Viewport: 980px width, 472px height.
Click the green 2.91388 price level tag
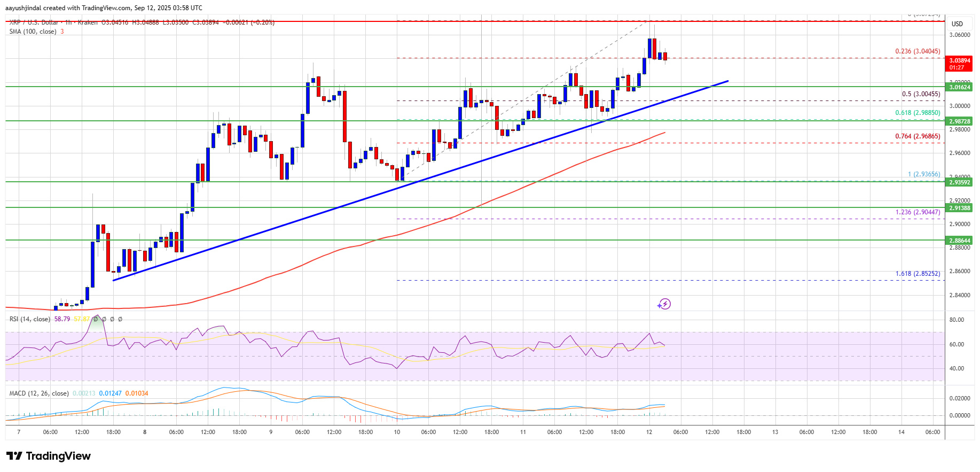(959, 208)
